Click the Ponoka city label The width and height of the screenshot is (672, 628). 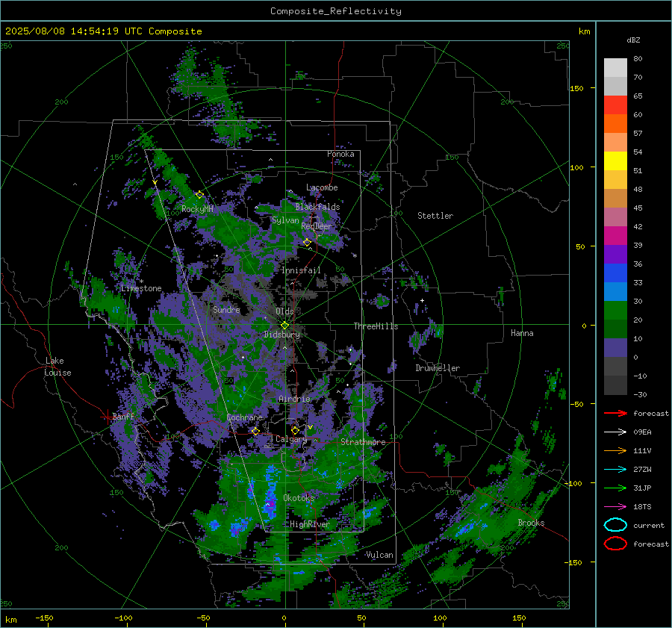[340, 154]
